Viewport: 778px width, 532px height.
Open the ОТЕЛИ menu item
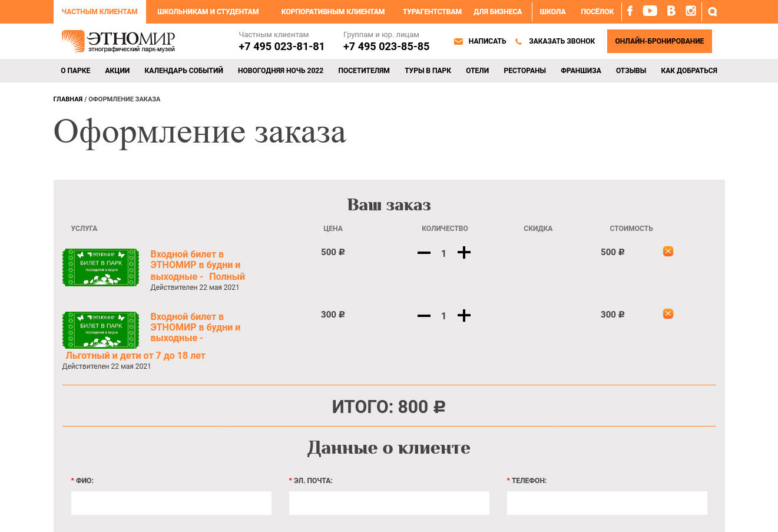(477, 71)
